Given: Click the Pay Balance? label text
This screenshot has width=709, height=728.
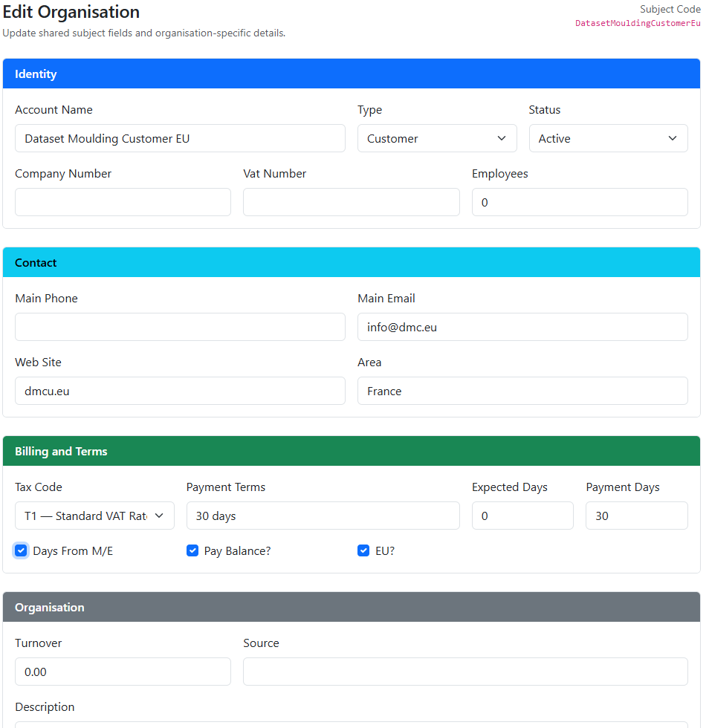Looking at the screenshot, I should coord(237,551).
